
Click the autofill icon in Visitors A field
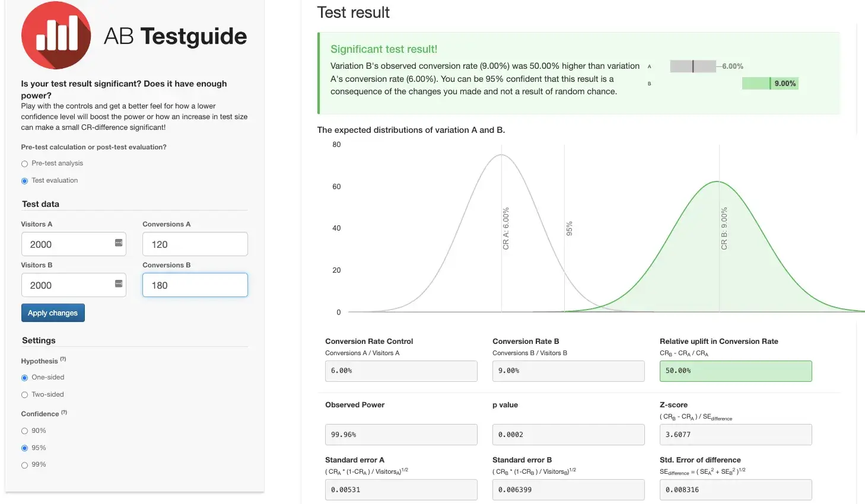(x=119, y=243)
